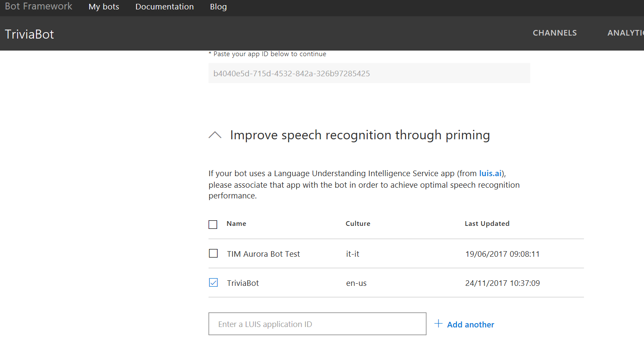The height and width of the screenshot is (351, 644).
Task: Toggle the select-all checkbox in table header
Action: [213, 224]
